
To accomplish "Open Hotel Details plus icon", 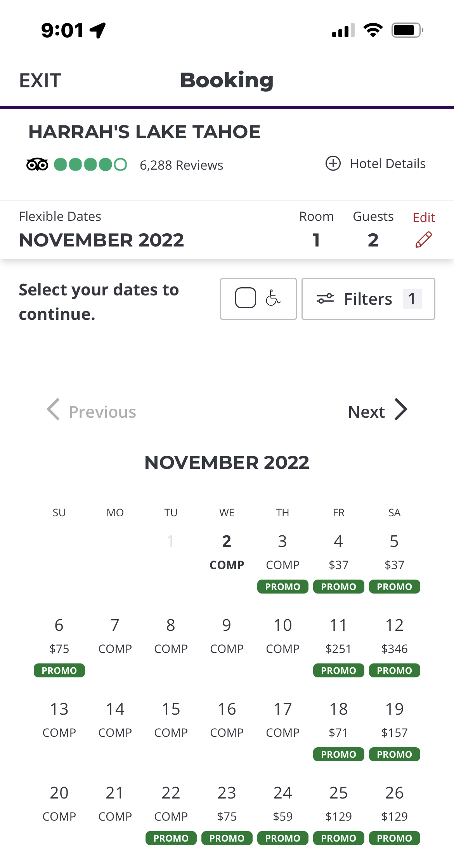I will click(x=333, y=163).
